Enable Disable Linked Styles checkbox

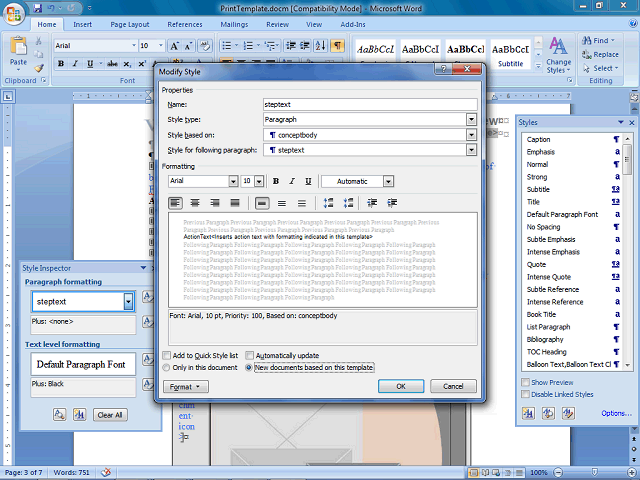526,394
